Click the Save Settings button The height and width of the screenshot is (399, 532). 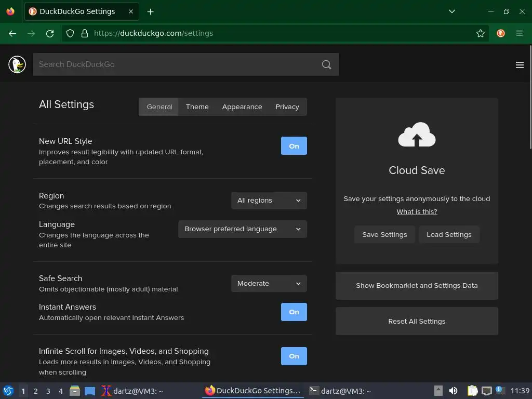click(x=384, y=234)
